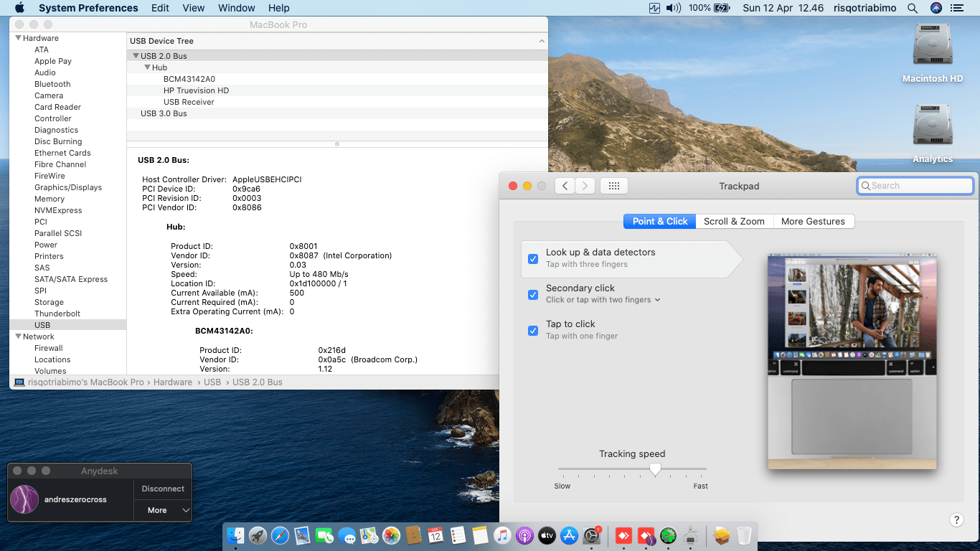The width and height of the screenshot is (980, 551).
Task: Open Calendar icon in the Dock
Action: 435,535
